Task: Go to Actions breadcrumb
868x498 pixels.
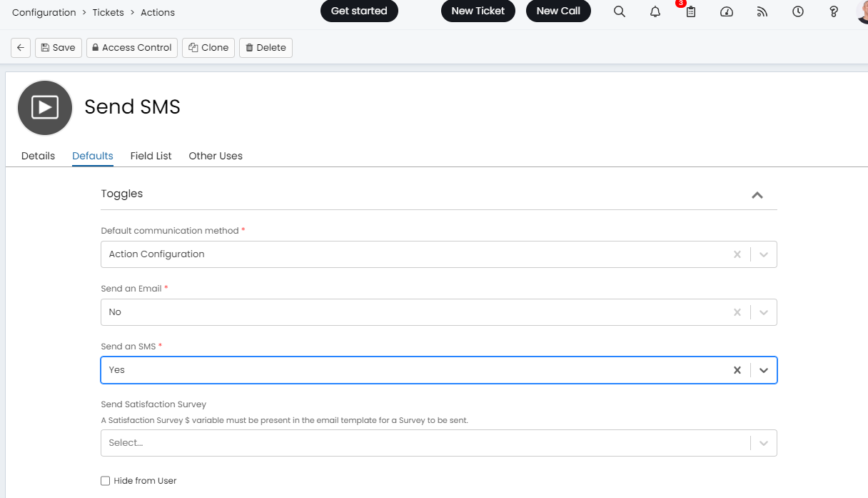Action: [x=158, y=12]
